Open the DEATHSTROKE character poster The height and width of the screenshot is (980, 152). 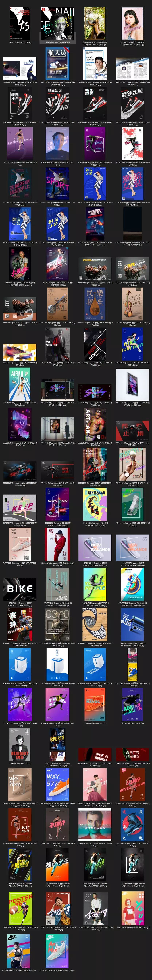(x=20, y=624)
